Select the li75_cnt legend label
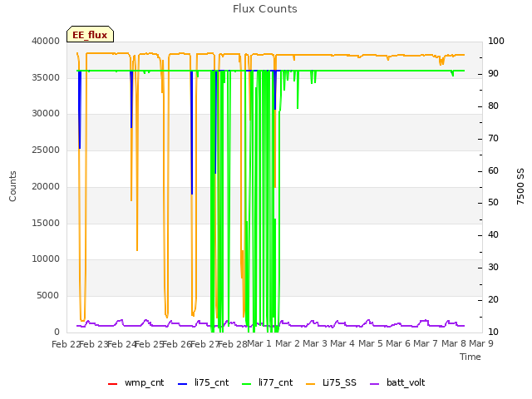Image resolution: width=532 pixels, height=399 pixels. tap(211, 382)
